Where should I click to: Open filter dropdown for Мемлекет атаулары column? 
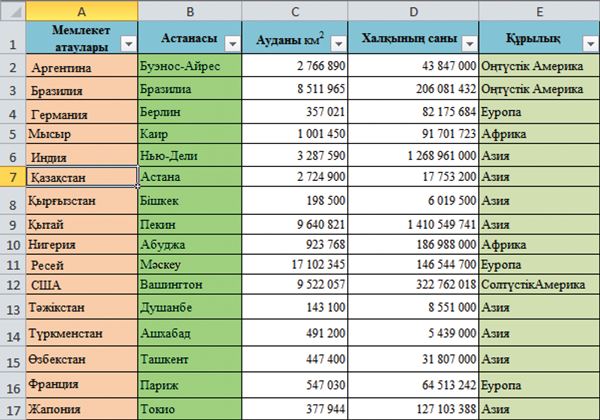(129, 44)
